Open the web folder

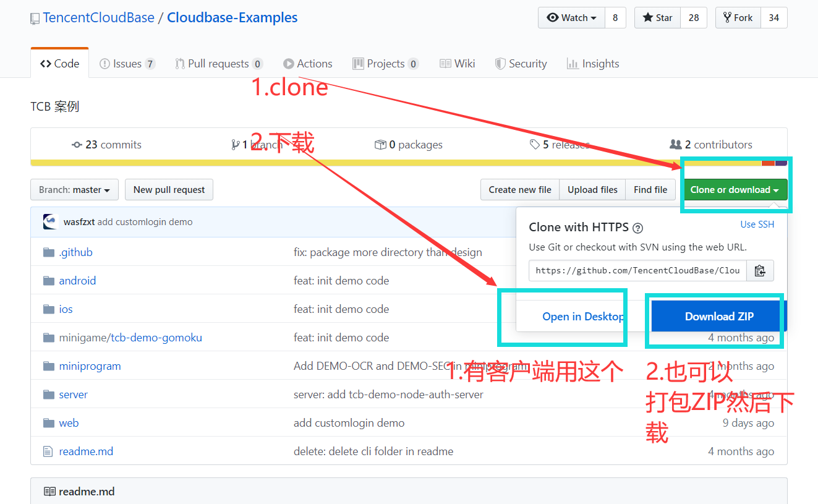coord(69,422)
